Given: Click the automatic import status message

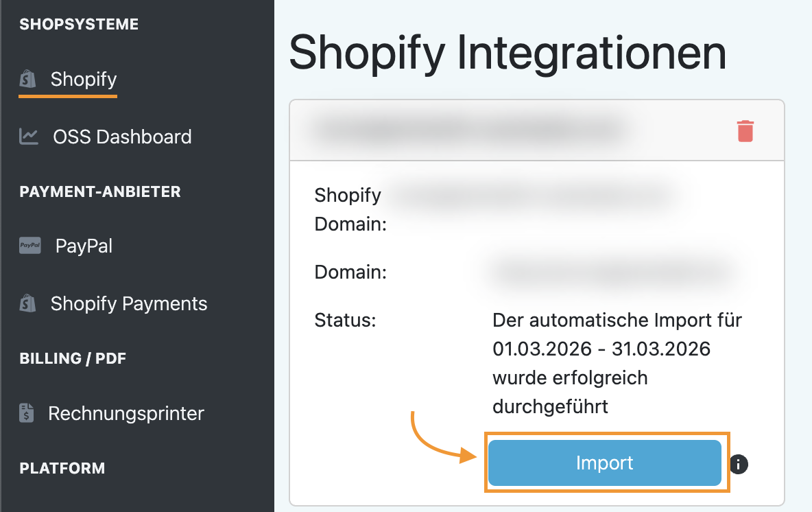Looking at the screenshot, I should pyautogui.click(x=617, y=363).
